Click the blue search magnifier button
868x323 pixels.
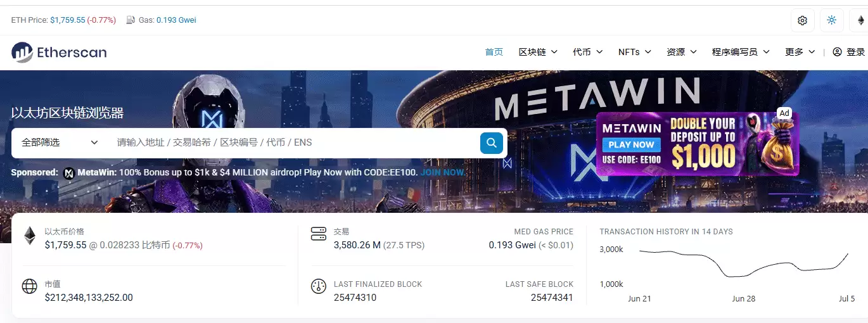(491, 142)
